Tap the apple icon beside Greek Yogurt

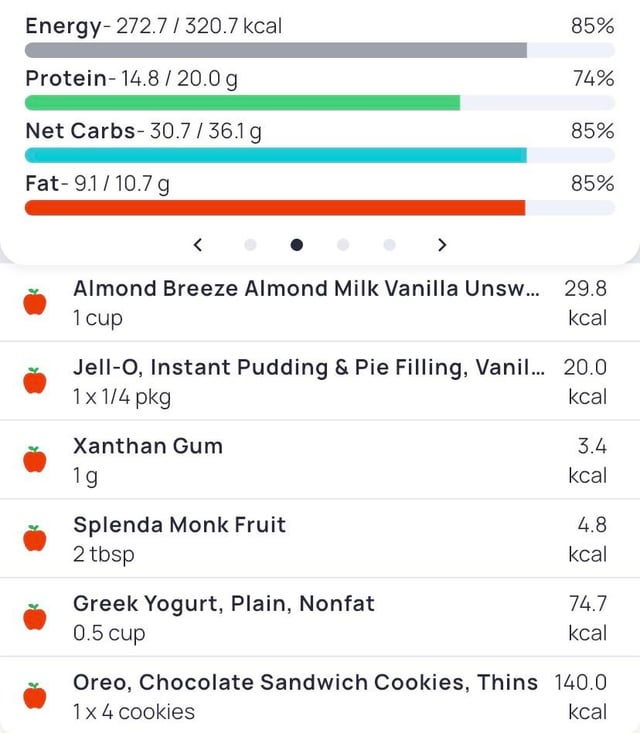[35, 618]
